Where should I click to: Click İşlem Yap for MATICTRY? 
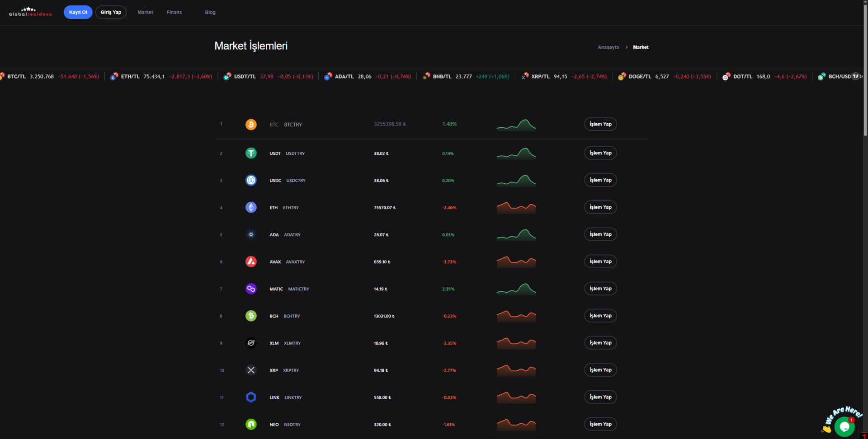point(600,289)
